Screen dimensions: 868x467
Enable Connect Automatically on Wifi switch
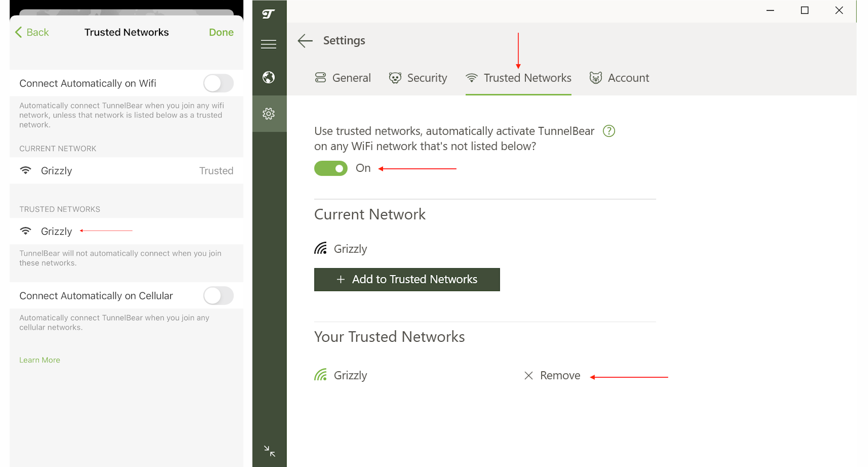(218, 83)
